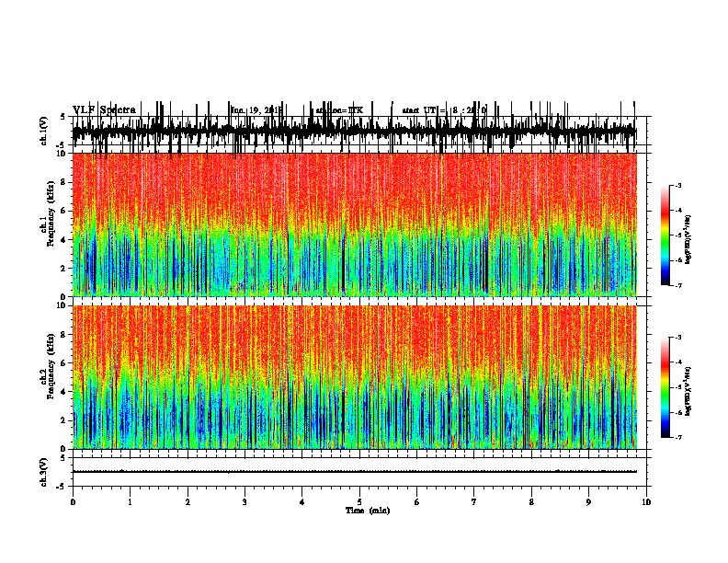This screenshot has height=563, width=728.
Task: Select the log(PSD) unit label beside ch.1 colorbar
Action: 688,239
